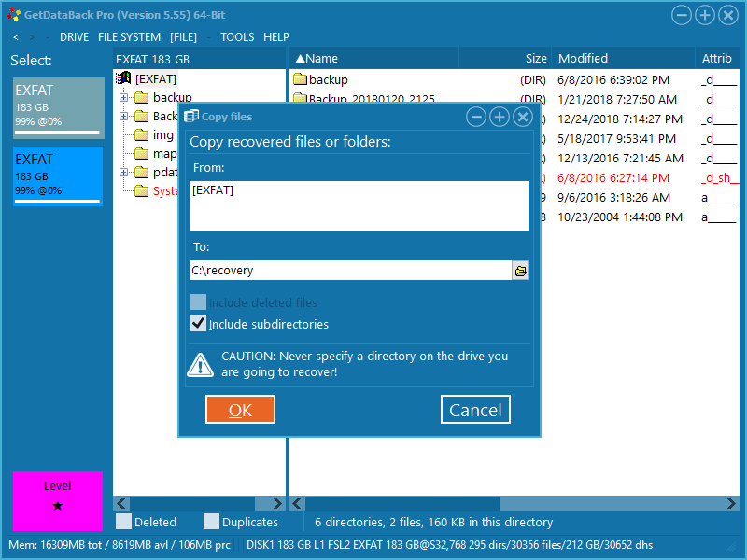Select the highlighted blue EXFAT 183 GB tile
Image resolution: width=747 pixels, height=560 pixels.
coord(57,175)
